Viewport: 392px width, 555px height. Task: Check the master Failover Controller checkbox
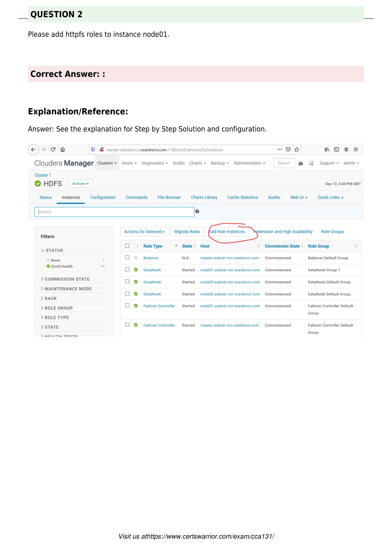127,325
